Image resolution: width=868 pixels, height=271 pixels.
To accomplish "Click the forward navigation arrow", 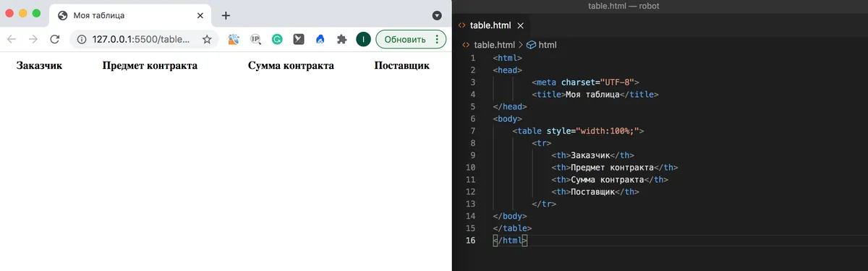I will point(33,39).
